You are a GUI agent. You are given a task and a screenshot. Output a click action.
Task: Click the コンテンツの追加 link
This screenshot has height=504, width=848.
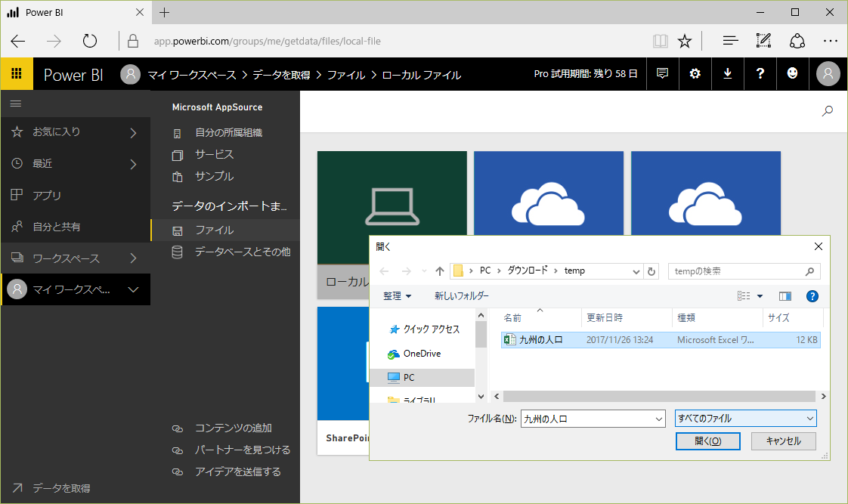[233, 428]
